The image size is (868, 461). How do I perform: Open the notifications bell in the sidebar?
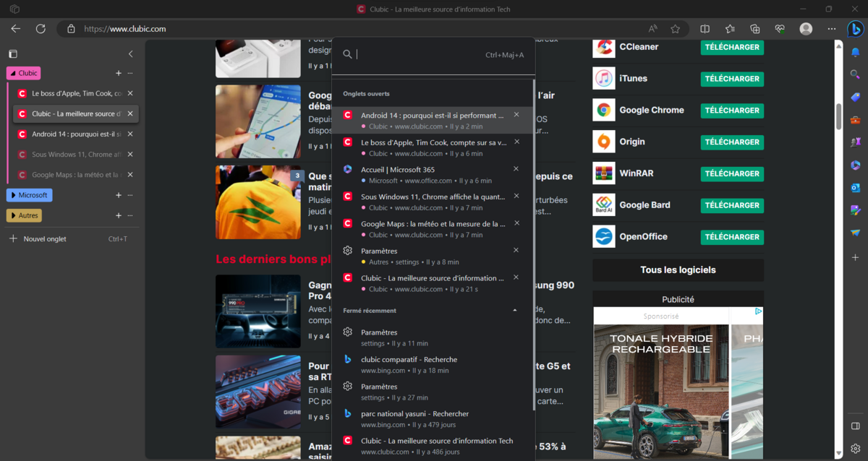(855, 52)
